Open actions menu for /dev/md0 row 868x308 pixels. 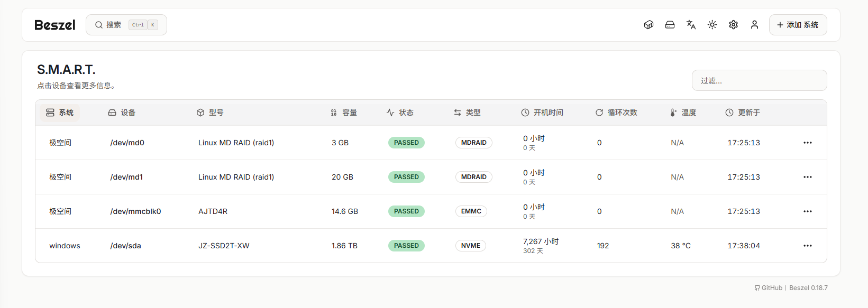807,143
